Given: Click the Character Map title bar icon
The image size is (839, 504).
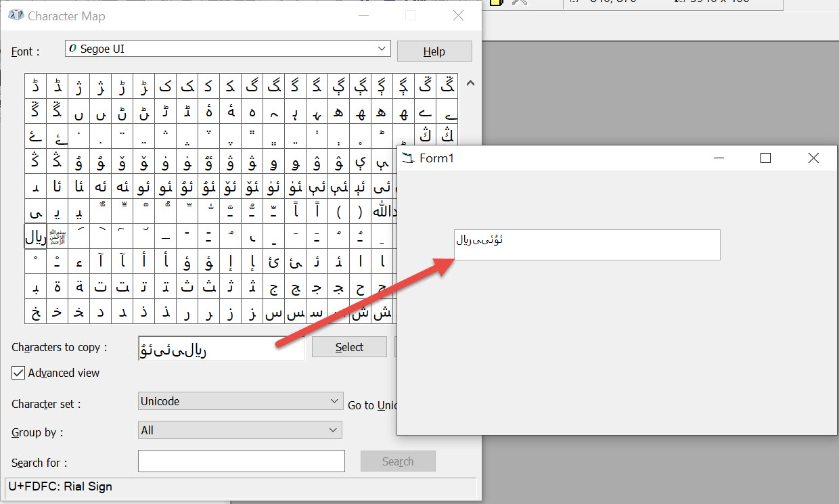Looking at the screenshot, I should (16, 15).
